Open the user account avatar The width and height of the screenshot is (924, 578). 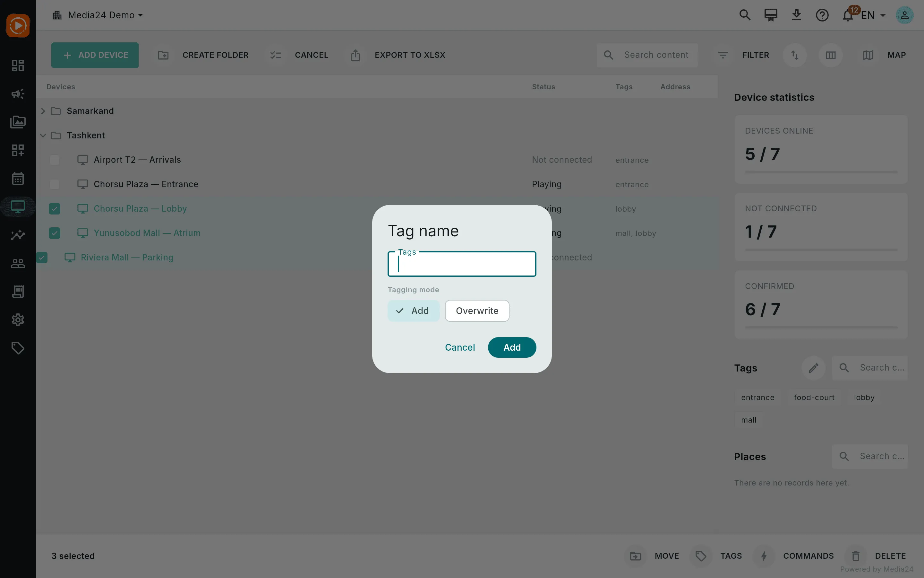point(904,15)
